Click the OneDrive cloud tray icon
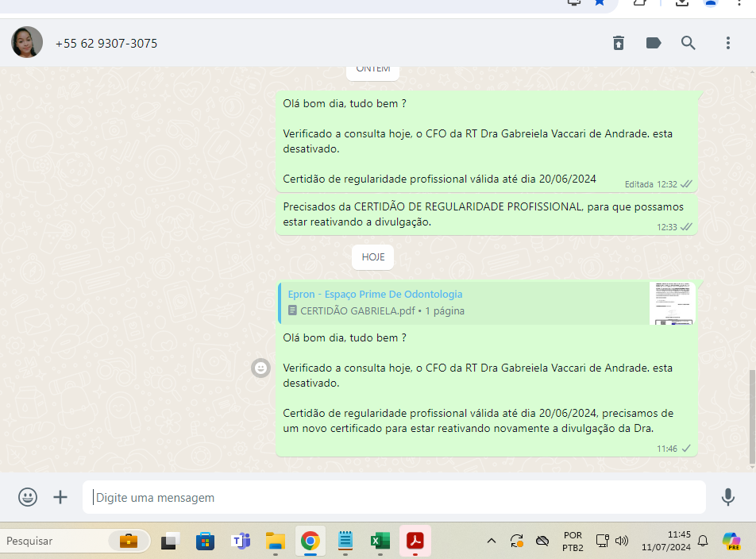Viewport: 756px width, 559px height. 542,541
